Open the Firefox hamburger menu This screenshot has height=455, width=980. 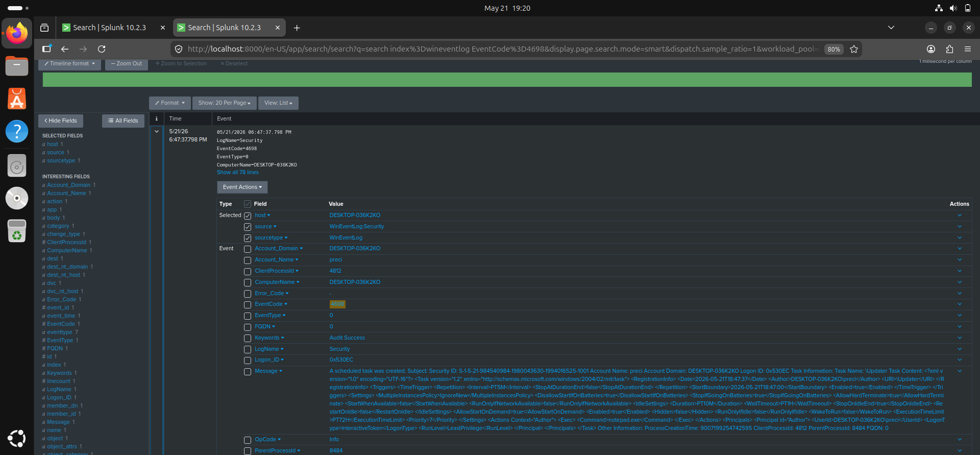968,49
